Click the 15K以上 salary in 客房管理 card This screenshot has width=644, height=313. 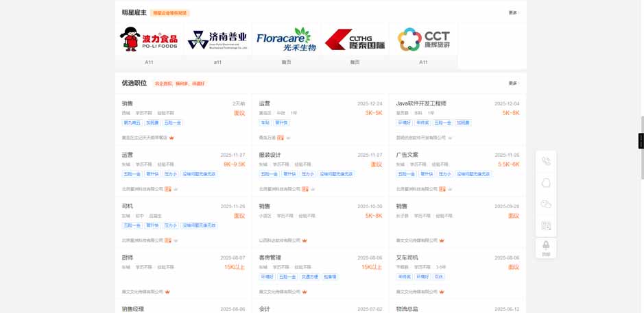[372, 267]
